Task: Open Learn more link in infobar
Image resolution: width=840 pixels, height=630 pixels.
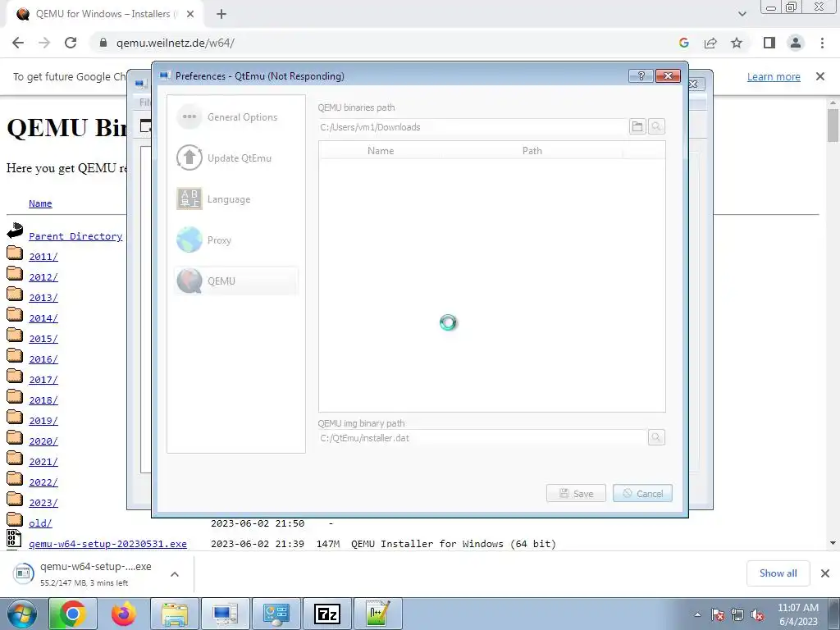Action: [774, 76]
